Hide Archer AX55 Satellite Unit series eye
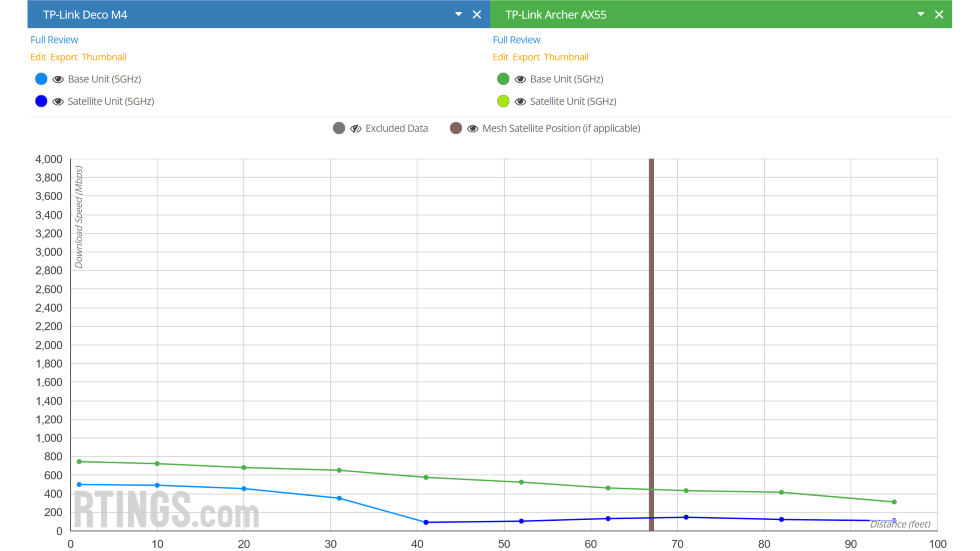 (x=520, y=102)
